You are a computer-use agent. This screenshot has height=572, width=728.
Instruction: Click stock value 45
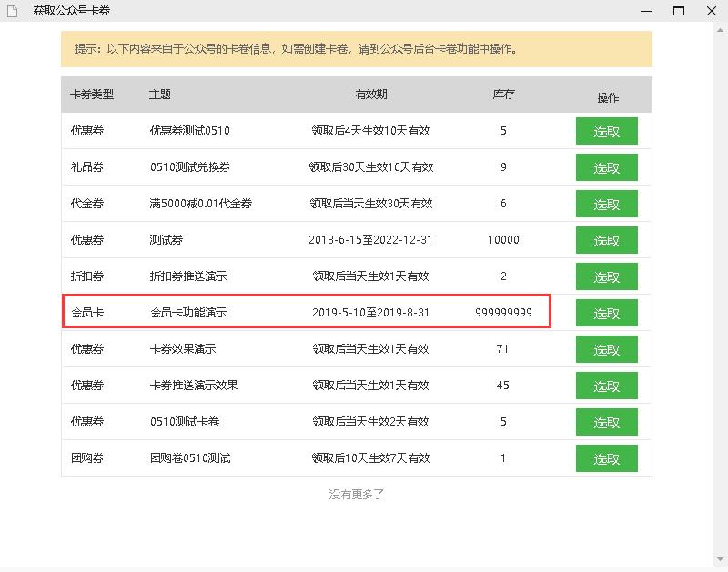(x=503, y=385)
